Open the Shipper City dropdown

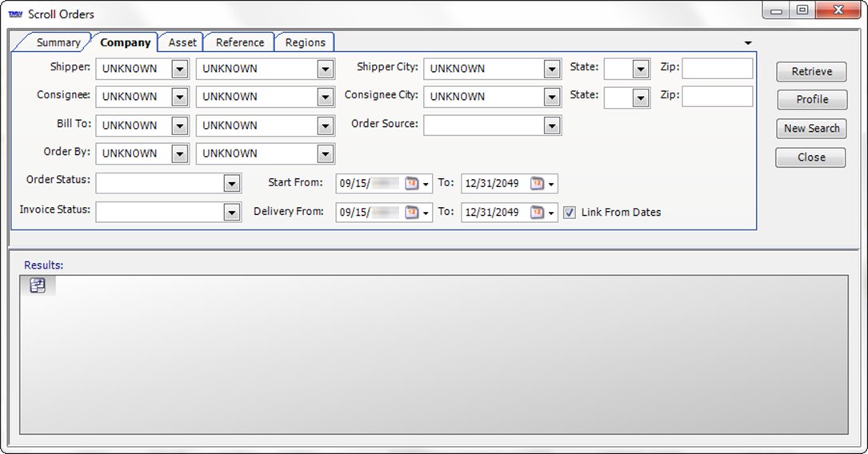pyautogui.click(x=552, y=69)
